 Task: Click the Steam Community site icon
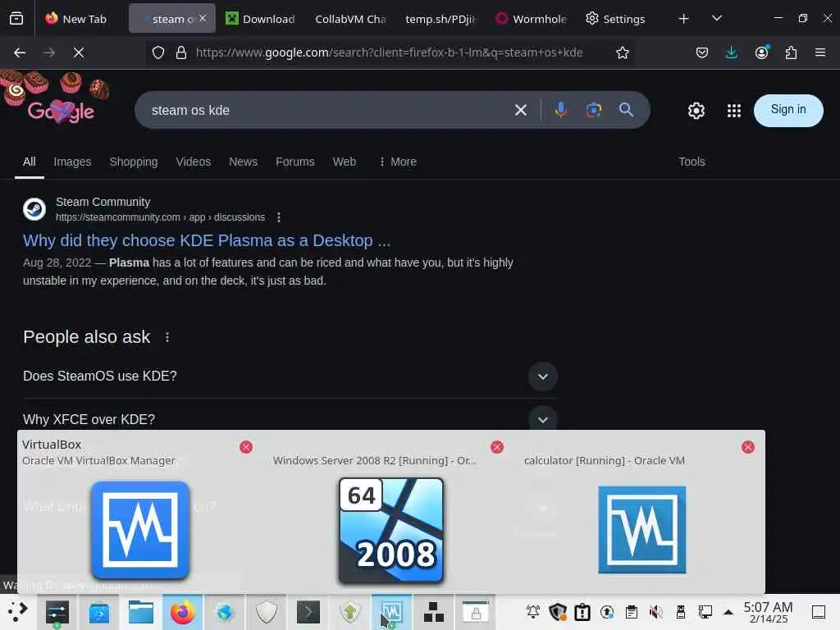click(34, 209)
